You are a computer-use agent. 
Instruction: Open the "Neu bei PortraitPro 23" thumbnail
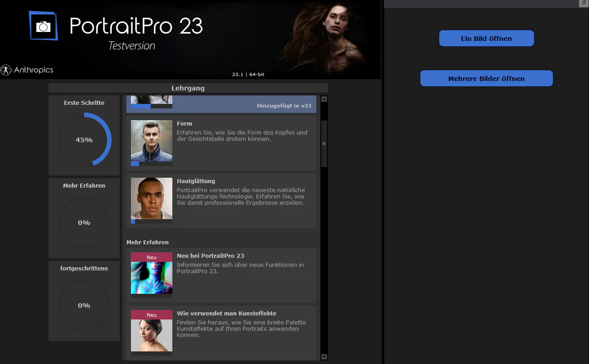point(152,273)
